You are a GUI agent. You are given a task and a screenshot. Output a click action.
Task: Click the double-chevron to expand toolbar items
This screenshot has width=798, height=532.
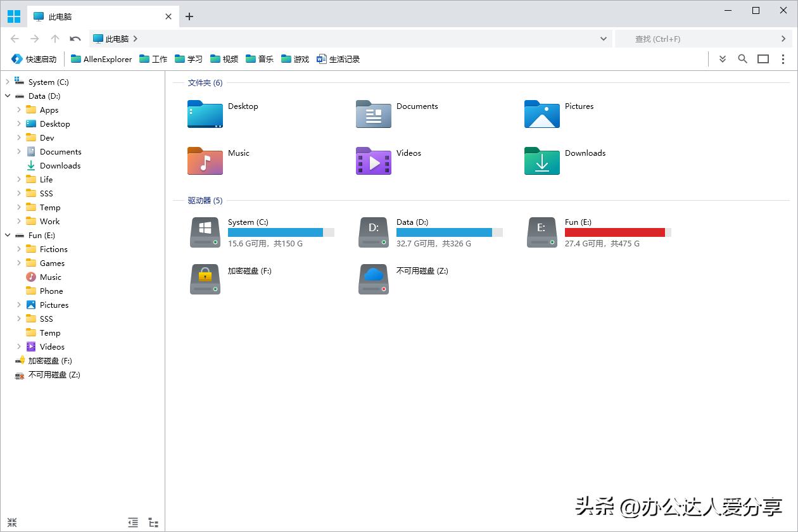(722, 58)
